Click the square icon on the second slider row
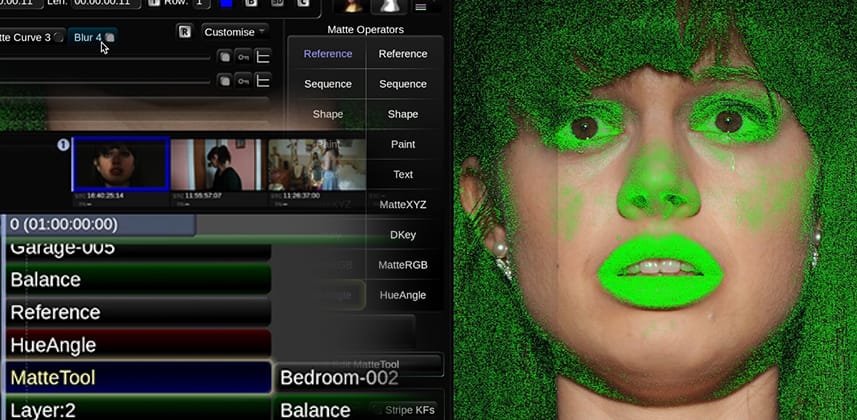The image size is (857, 420). [224, 81]
